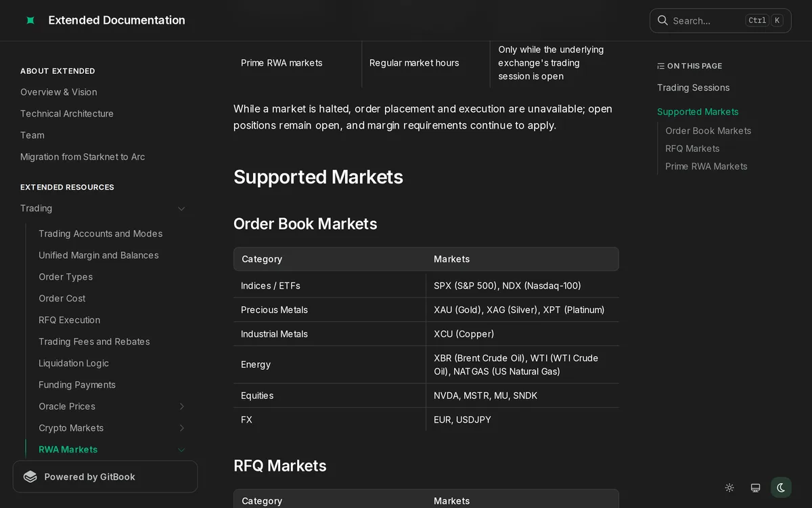Select system theme monitor icon

tap(755, 488)
